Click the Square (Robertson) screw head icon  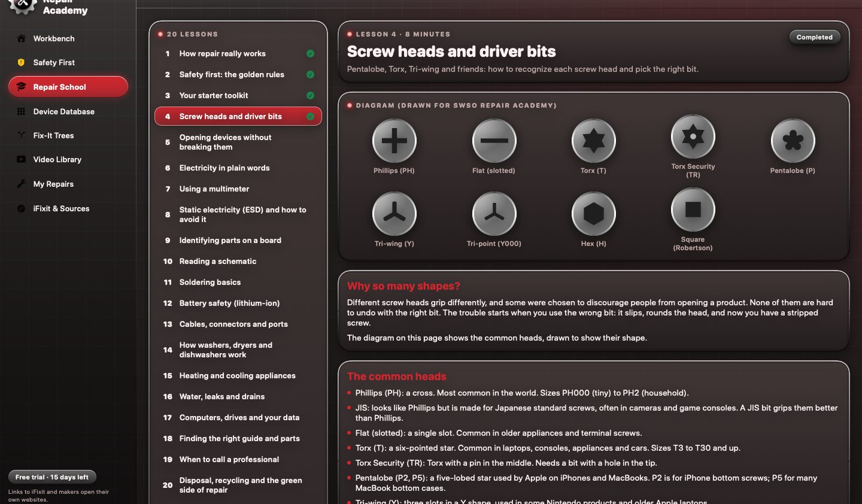(x=693, y=210)
